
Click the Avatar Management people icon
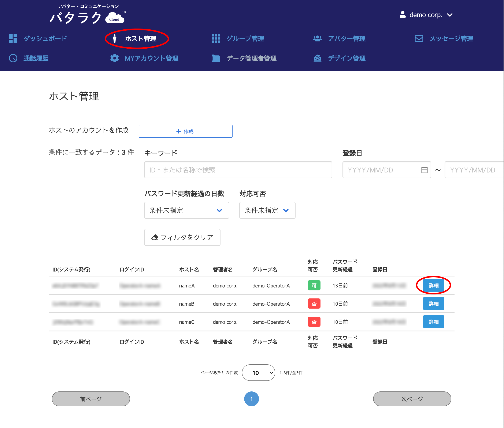click(317, 38)
